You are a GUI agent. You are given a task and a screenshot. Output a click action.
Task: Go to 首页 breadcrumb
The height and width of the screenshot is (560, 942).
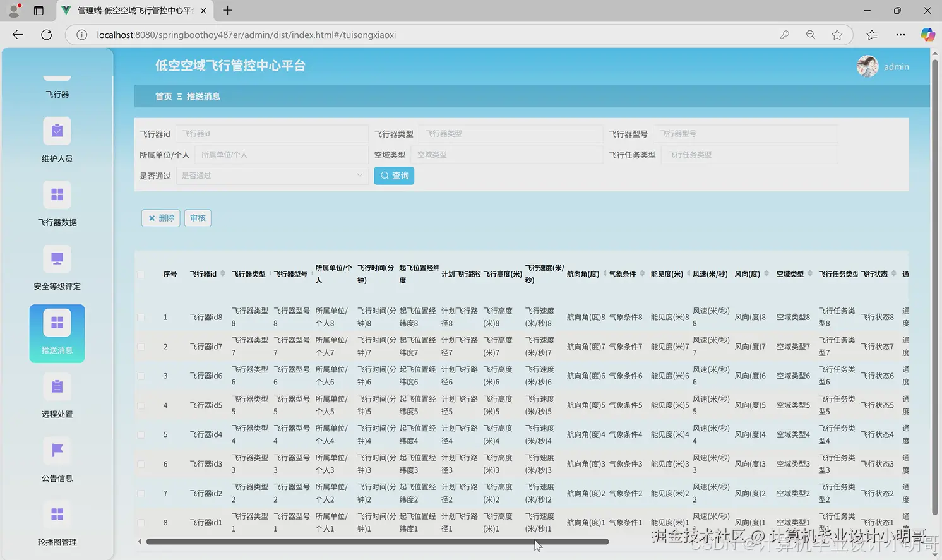click(x=164, y=97)
